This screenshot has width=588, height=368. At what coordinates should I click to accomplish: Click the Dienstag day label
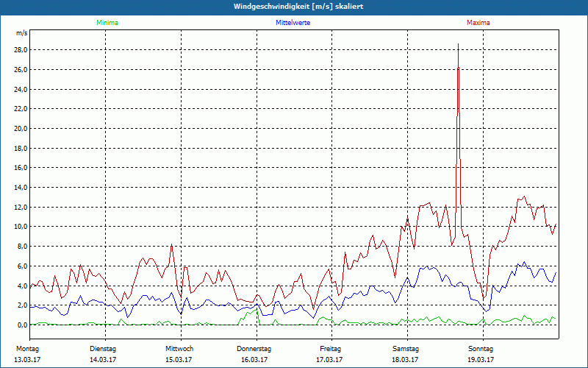[103, 349]
